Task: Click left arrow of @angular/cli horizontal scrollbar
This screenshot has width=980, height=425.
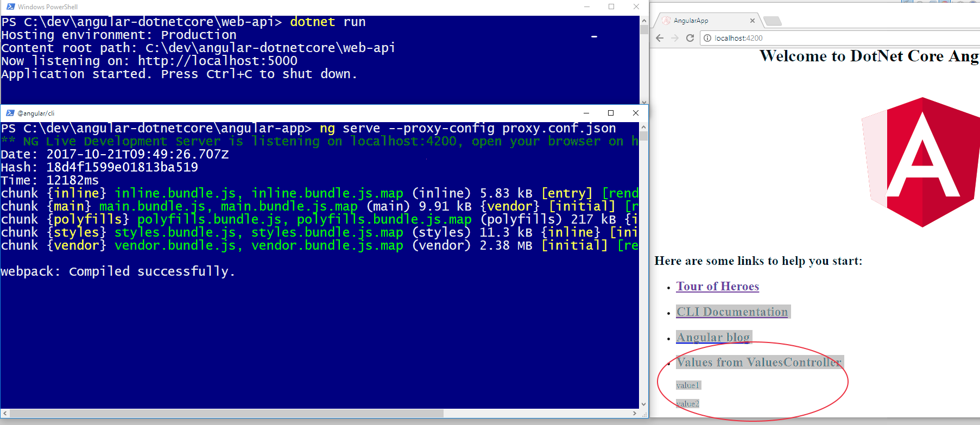Action: pyautogui.click(x=5, y=414)
